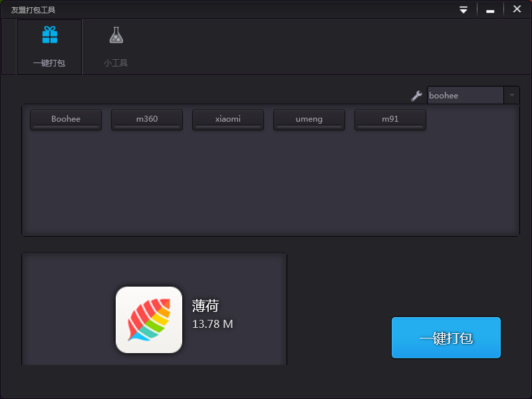The height and width of the screenshot is (399, 532).
Task: Expand the boohee combo box arrow
Action: tap(511, 96)
